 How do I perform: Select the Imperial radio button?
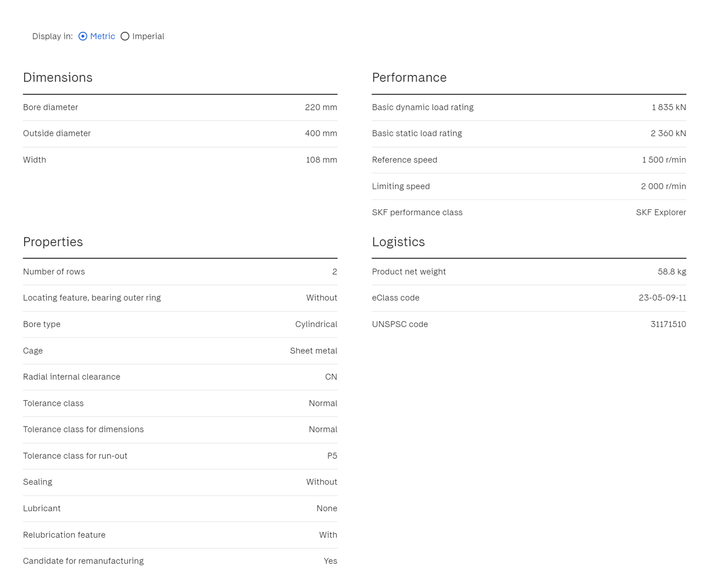click(125, 36)
